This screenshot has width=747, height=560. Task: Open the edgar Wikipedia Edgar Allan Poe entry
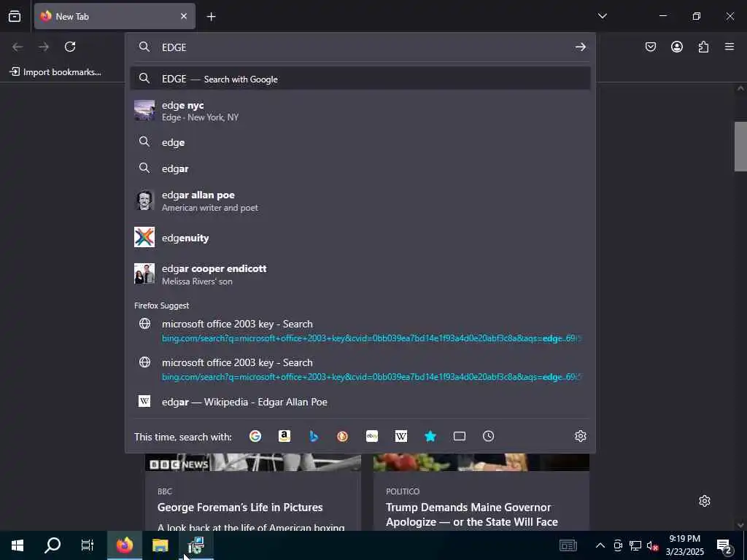pos(360,402)
